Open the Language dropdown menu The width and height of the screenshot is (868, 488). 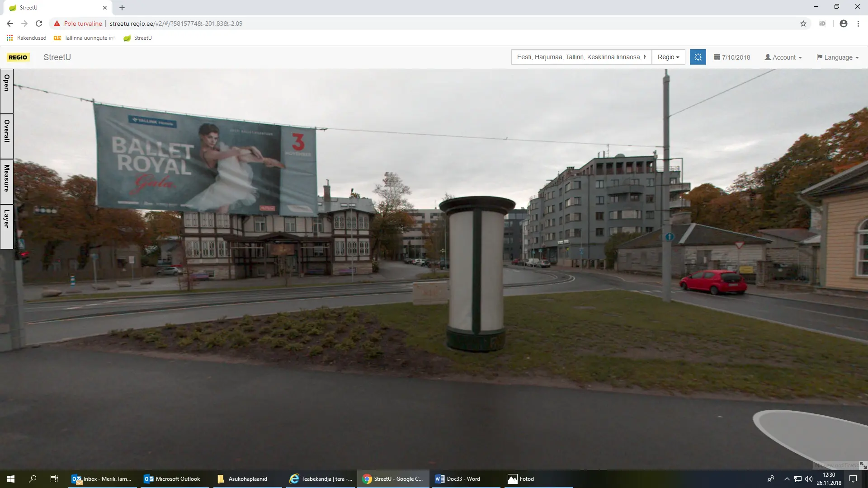point(838,57)
